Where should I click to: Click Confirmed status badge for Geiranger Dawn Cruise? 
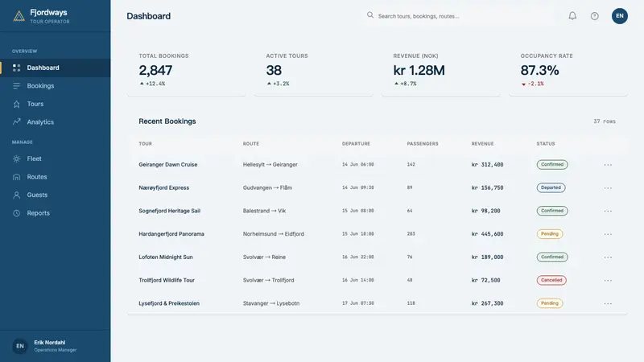click(552, 165)
